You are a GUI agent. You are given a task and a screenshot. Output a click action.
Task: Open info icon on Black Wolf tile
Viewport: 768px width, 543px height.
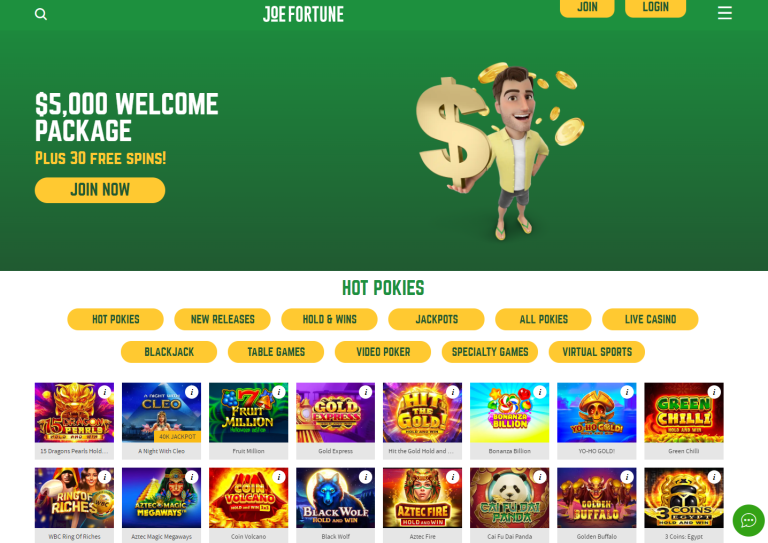click(365, 477)
